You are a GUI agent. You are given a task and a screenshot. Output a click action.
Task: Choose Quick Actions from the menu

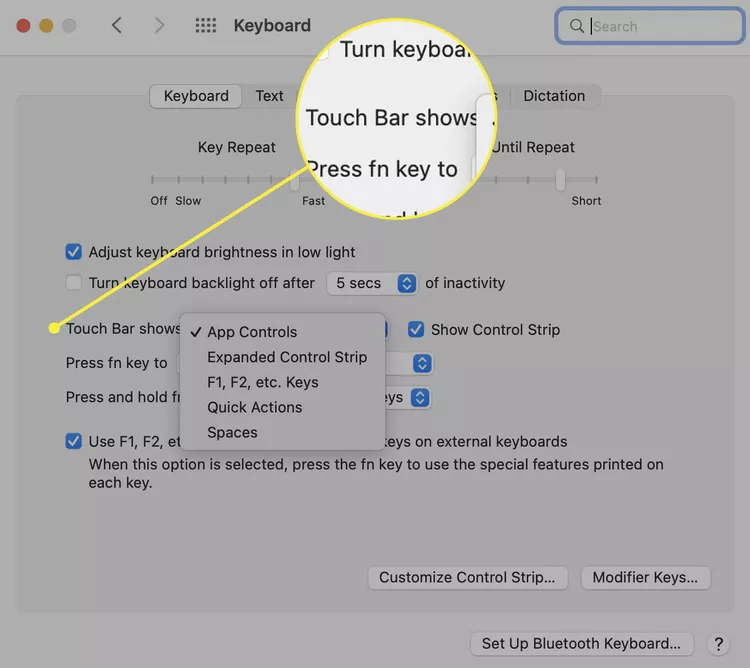[283, 407]
